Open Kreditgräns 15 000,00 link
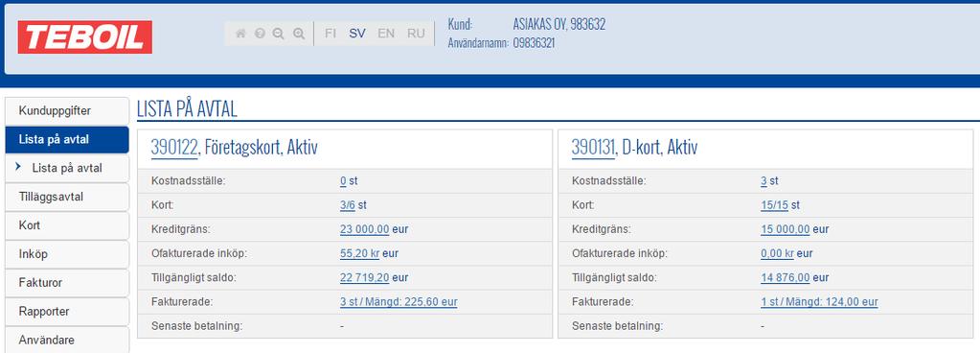Viewport: 980px width, 353px height. 785,229
